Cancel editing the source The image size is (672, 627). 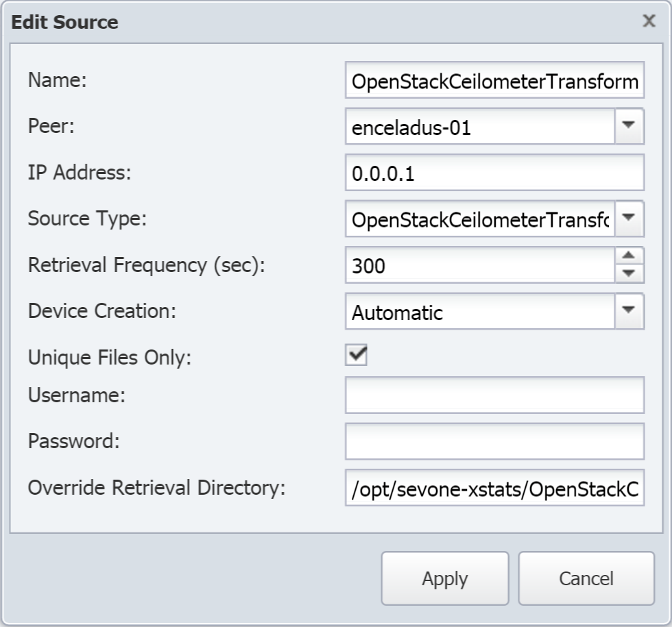pyautogui.click(x=586, y=578)
